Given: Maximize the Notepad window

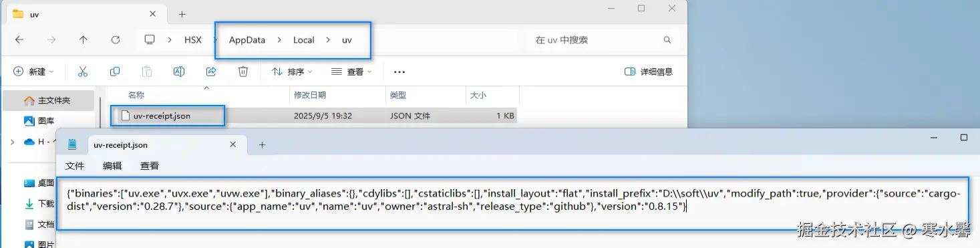Looking at the screenshot, I should pos(964,137).
